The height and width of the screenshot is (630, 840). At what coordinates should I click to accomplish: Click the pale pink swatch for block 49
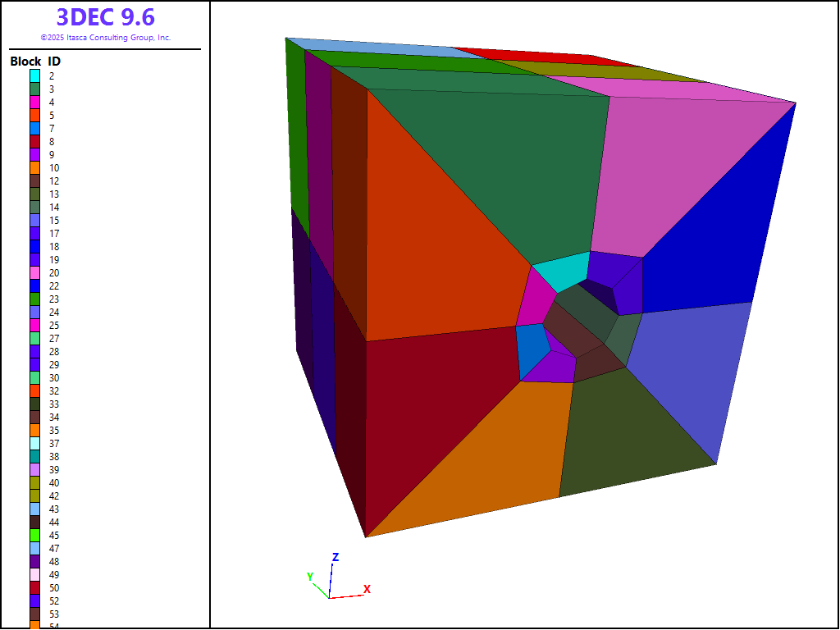[x=35, y=574]
